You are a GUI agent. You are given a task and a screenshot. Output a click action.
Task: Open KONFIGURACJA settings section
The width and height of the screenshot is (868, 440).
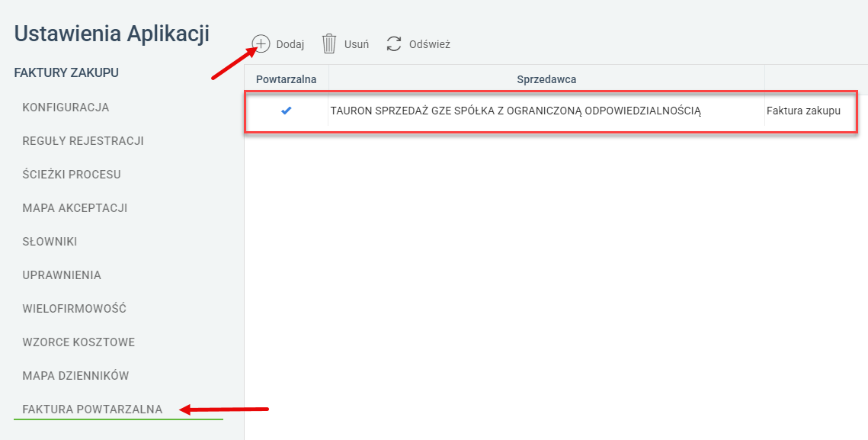[x=66, y=108]
